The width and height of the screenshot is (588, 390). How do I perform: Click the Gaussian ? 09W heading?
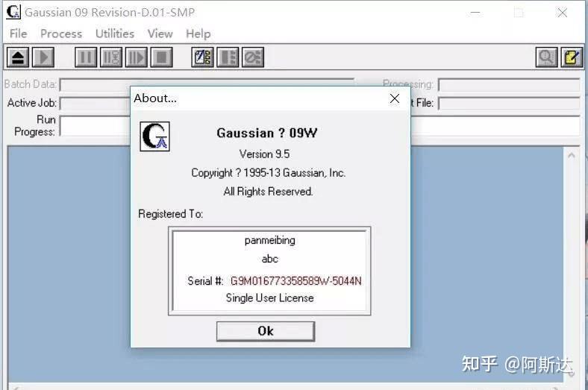(x=267, y=133)
